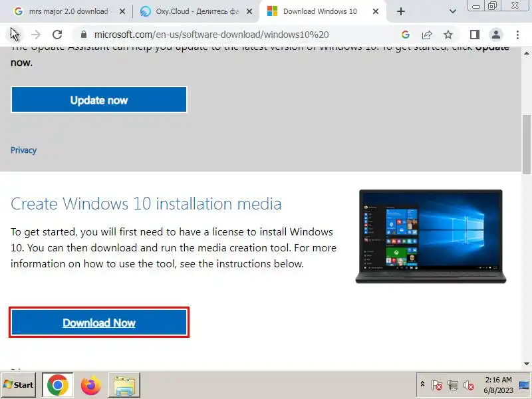Select the Download Windows 10 tab
Screen dimensions: 532x399
tap(323, 11)
